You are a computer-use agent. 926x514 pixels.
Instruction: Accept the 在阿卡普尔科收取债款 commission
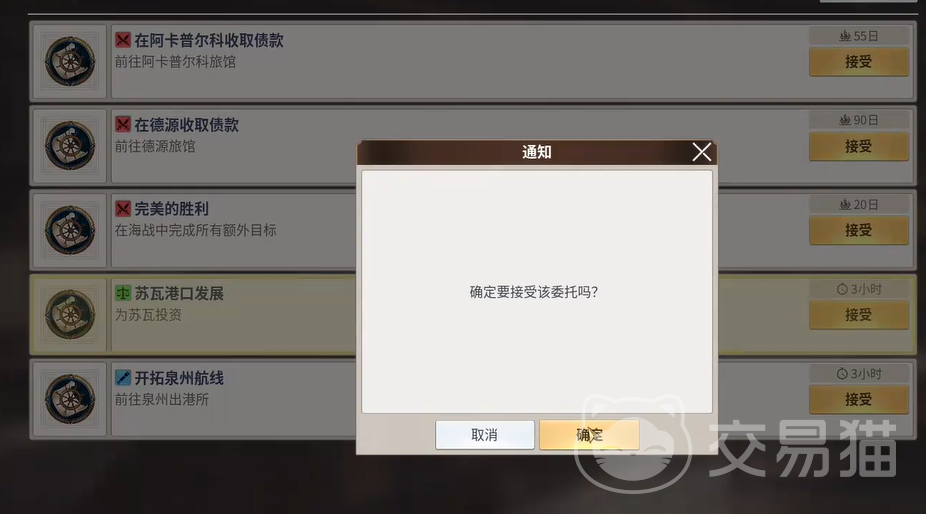pos(859,61)
